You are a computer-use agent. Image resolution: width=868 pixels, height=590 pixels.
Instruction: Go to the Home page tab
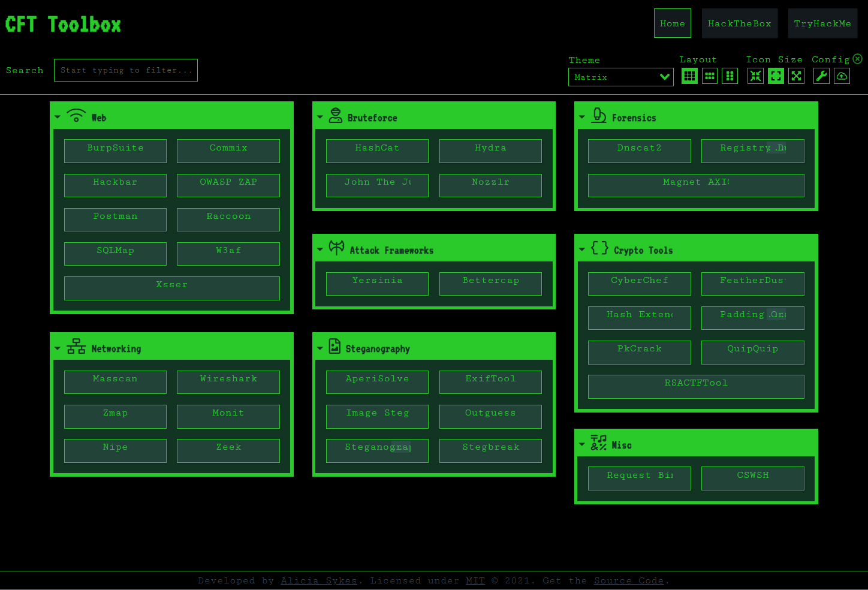tap(673, 23)
